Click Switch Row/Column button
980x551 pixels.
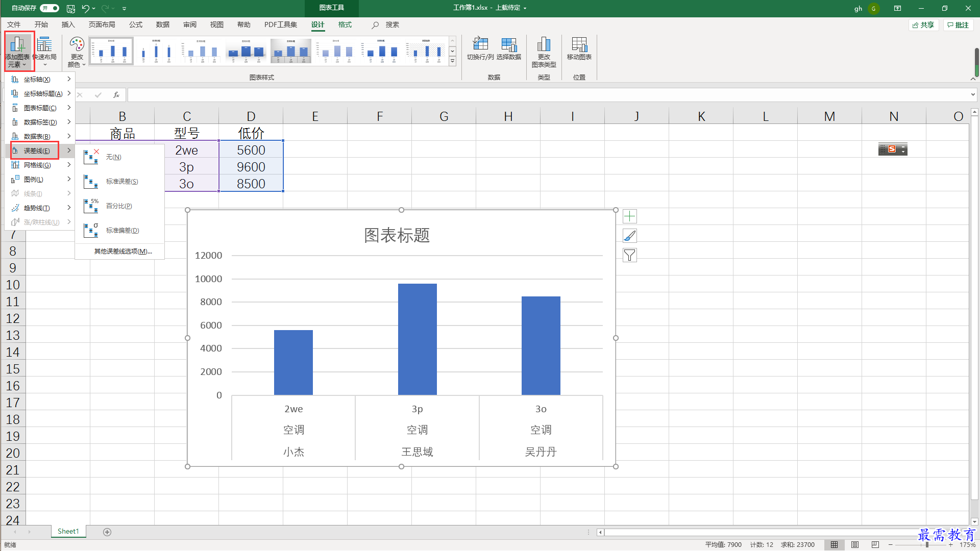pyautogui.click(x=480, y=49)
